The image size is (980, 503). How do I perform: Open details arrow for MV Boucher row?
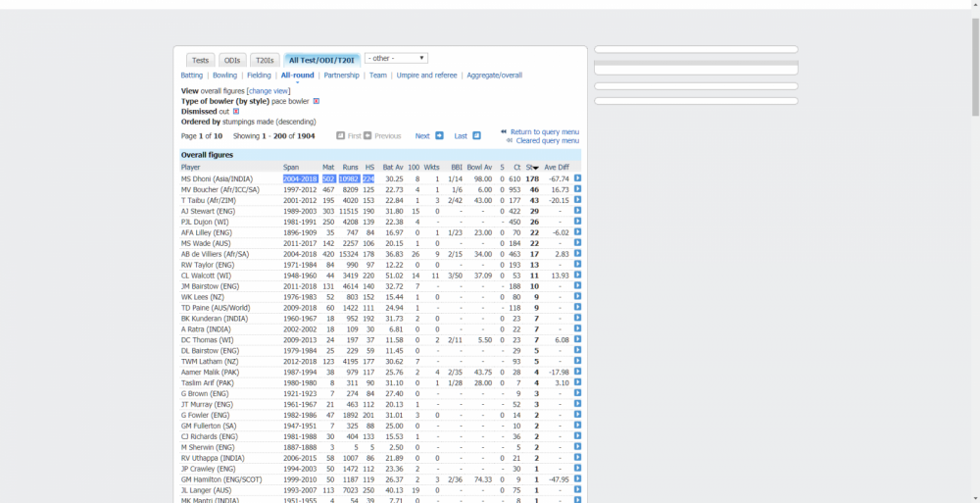577,189
